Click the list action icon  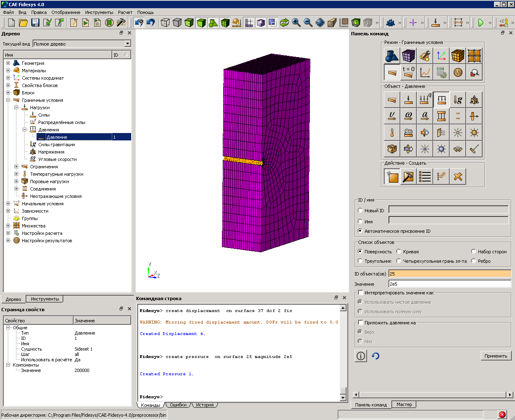(x=425, y=177)
